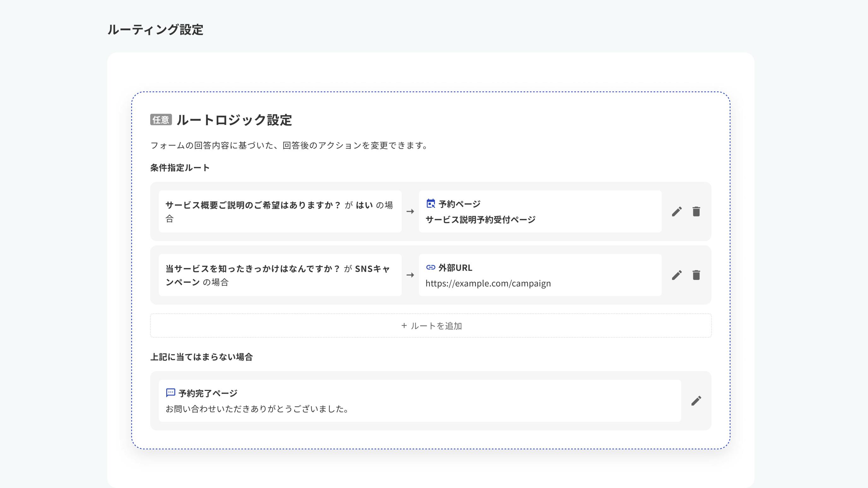Click the pencil icon to edit the first route
Viewport: 868px width, 488px height.
coord(677,211)
